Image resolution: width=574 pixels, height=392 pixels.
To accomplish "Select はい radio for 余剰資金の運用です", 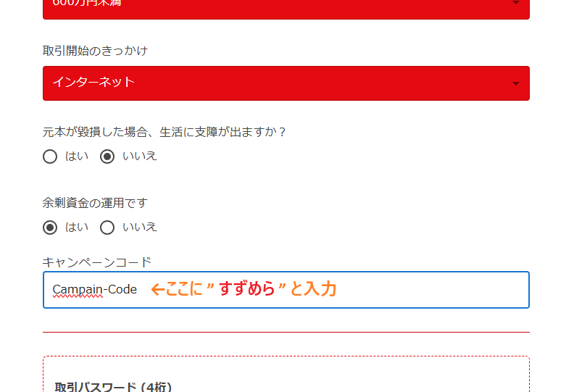I will (50, 228).
